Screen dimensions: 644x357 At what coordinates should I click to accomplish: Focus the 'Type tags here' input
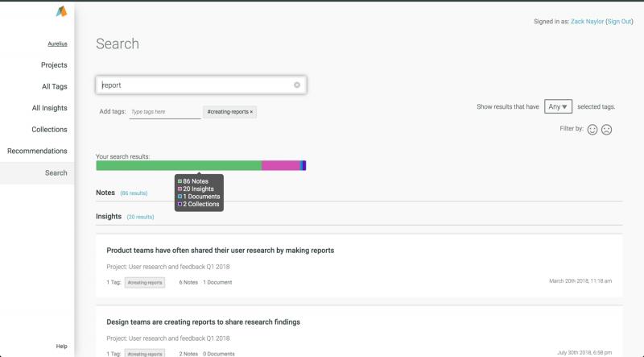click(165, 112)
